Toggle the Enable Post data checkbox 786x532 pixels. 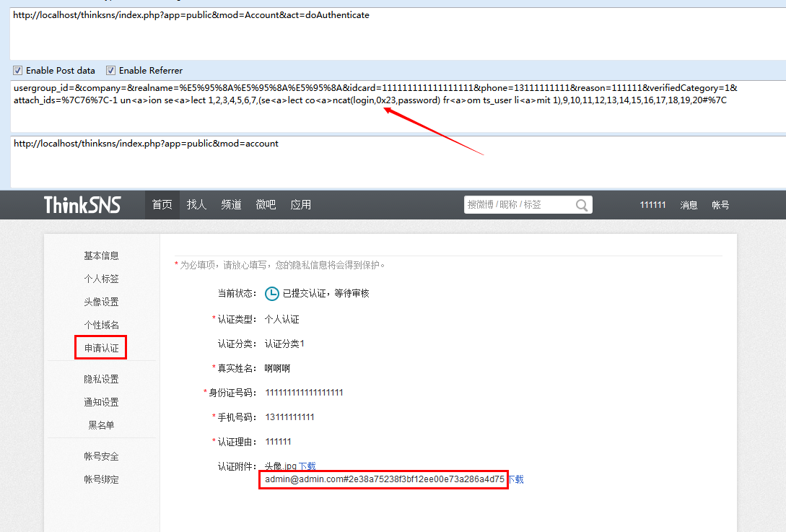point(17,70)
